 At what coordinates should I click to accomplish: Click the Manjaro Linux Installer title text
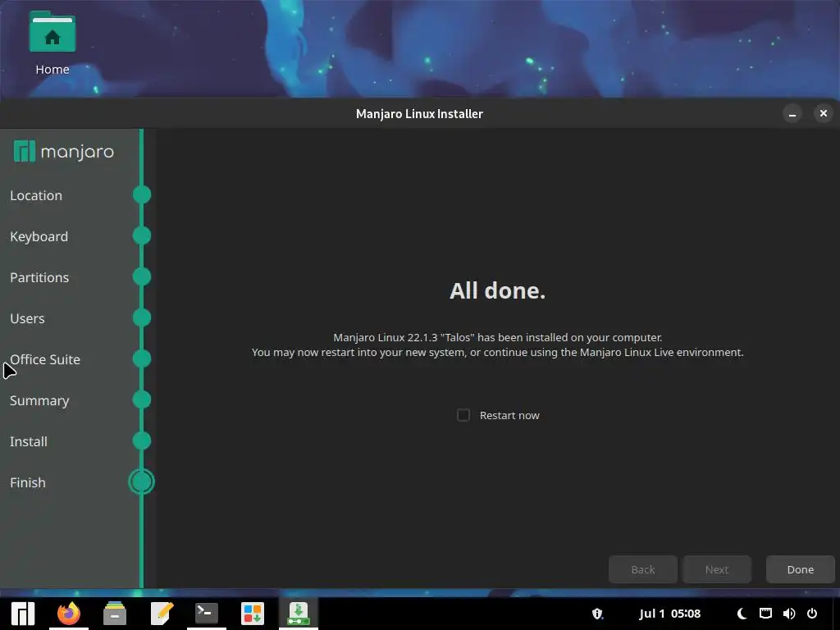[419, 113]
